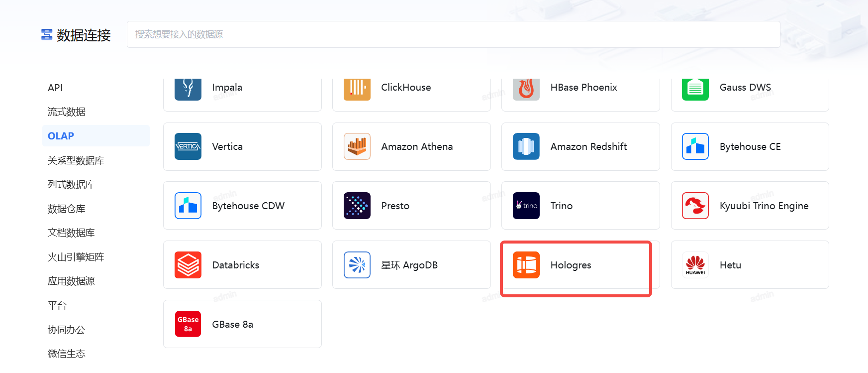Image resolution: width=868 pixels, height=373 pixels.
Task: Click the Impala database icon
Action: (188, 88)
